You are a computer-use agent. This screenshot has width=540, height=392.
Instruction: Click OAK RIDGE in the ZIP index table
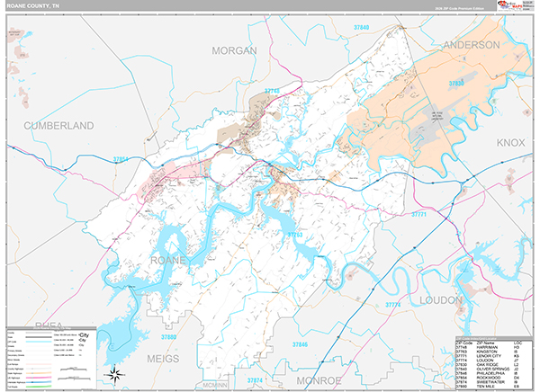coord(487,364)
